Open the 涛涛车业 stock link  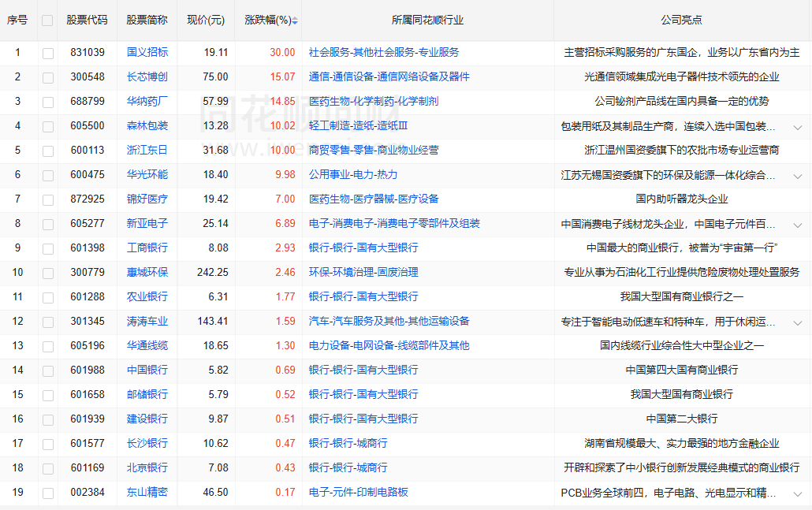(x=147, y=321)
